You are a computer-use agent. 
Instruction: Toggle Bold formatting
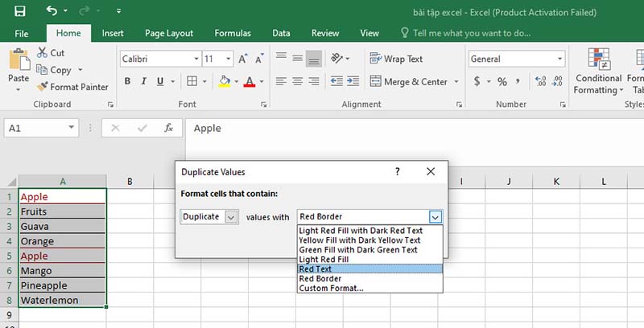click(127, 81)
